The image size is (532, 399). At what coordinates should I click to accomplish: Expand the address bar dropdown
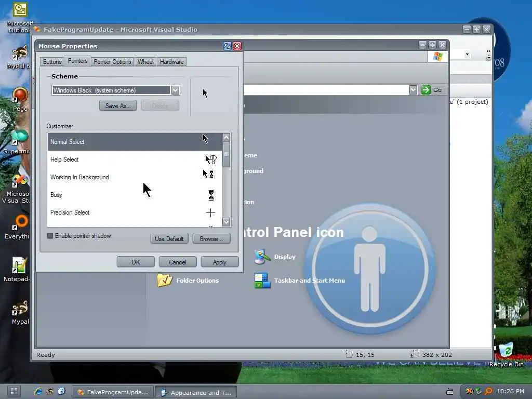click(x=413, y=90)
